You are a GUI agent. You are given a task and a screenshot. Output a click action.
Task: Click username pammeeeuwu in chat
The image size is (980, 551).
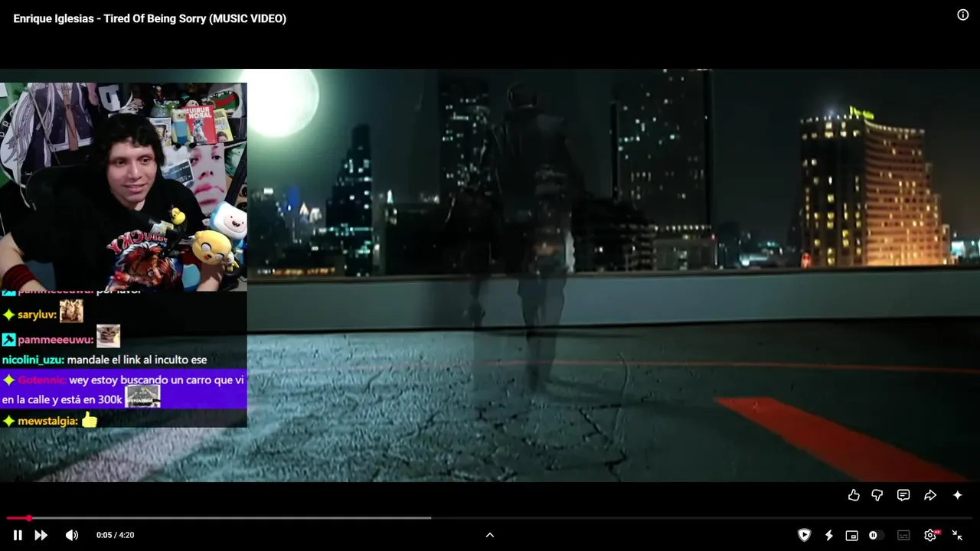pyautogui.click(x=55, y=340)
